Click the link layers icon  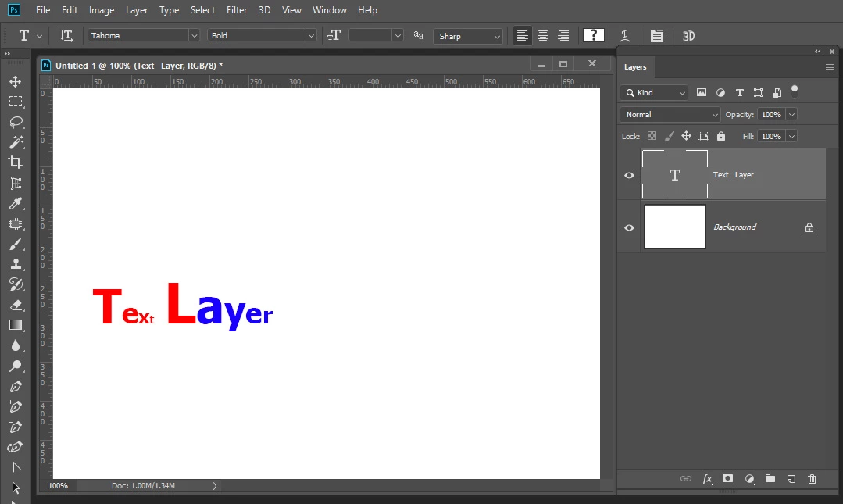(x=685, y=479)
